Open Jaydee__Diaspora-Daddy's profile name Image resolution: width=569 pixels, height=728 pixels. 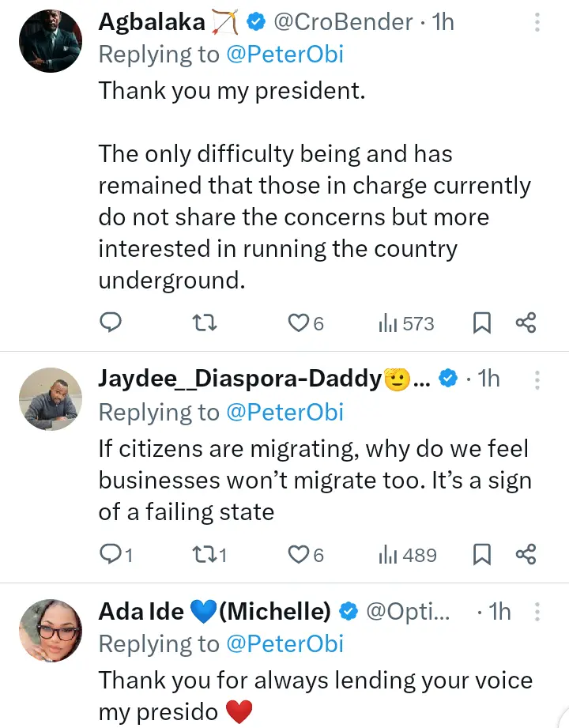239,379
